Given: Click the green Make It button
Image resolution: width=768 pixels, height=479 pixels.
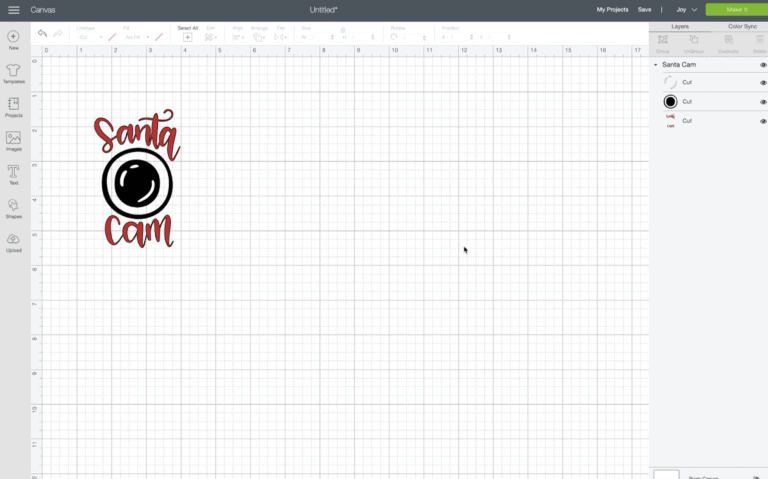Looking at the screenshot, I should [x=736, y=9].
